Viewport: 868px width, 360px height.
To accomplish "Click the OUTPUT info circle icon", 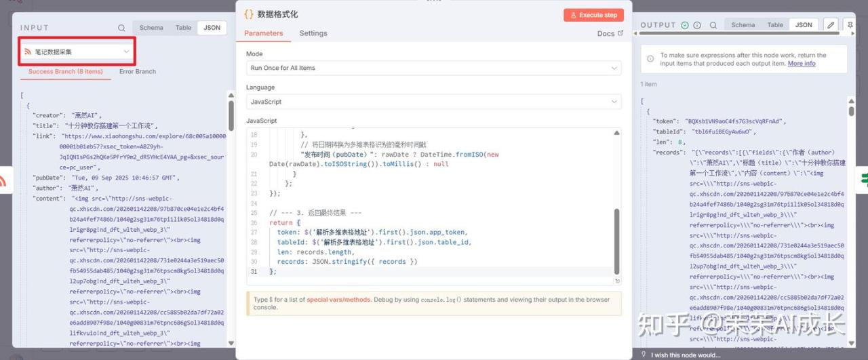I will (697, 25).
